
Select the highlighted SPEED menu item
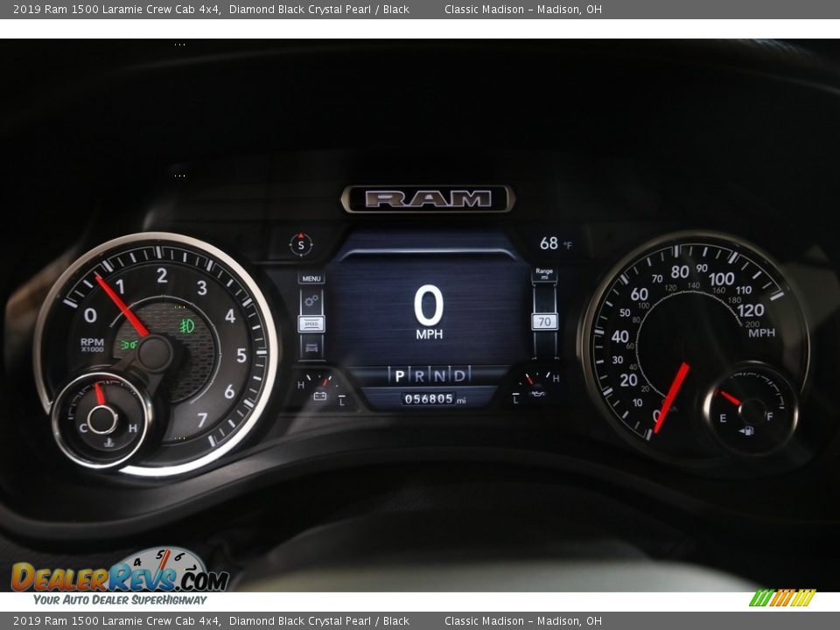[311, 324]
